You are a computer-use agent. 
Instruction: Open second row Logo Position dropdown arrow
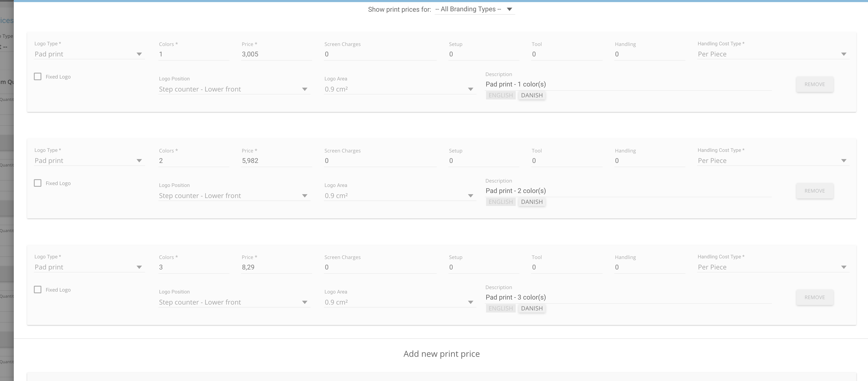[x=305, y=196]
